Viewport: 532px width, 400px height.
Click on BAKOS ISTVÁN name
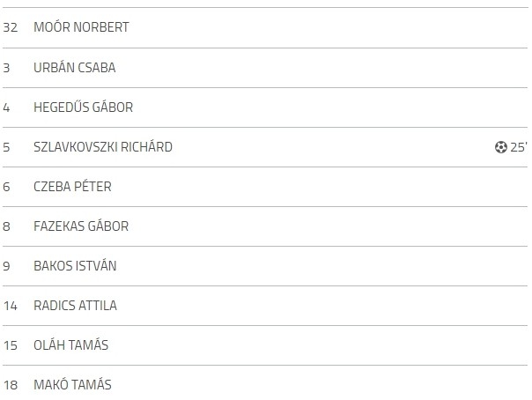75,266
